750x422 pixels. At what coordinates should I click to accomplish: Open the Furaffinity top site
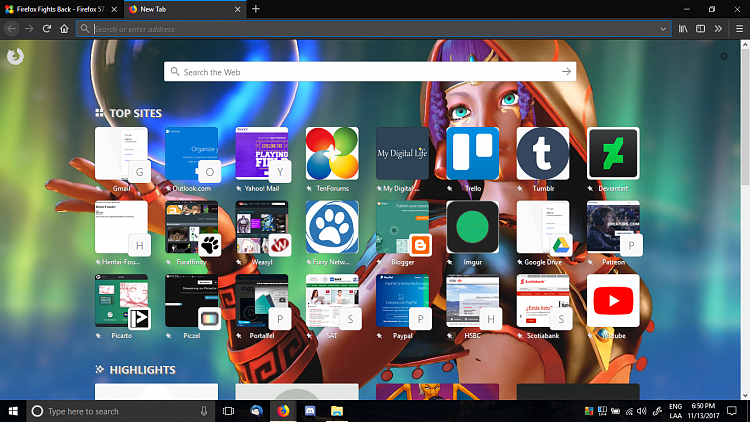coord(192,227)
